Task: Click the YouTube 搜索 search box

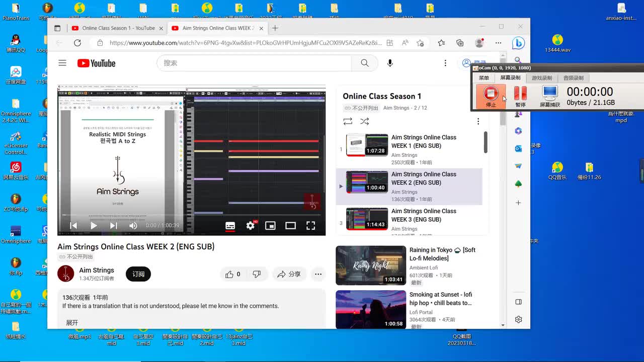Action: (x=254, y=63)
